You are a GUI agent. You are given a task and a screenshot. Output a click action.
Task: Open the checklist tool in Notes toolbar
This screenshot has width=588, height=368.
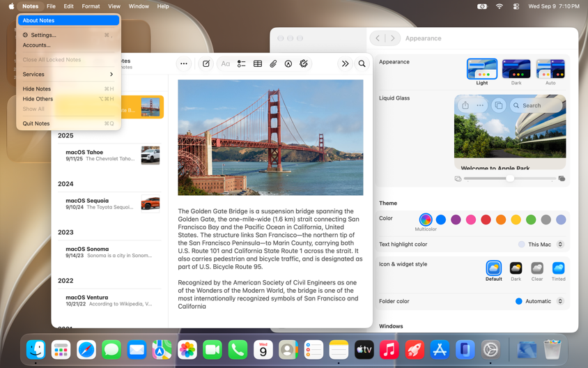click(241, 63)
